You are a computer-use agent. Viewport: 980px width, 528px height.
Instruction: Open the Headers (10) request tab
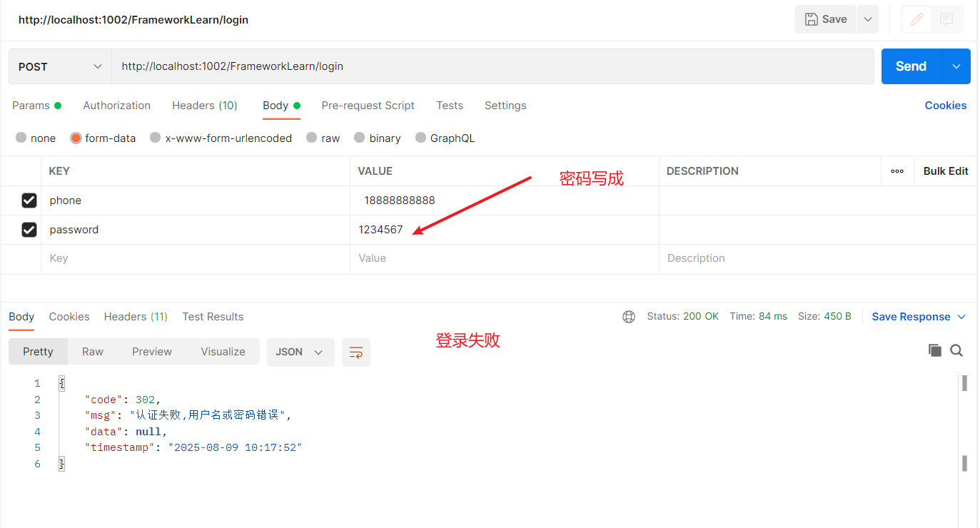205,106
